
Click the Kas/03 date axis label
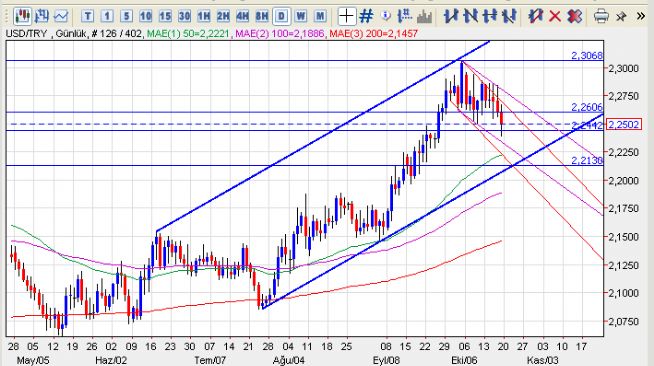point(542,360)
